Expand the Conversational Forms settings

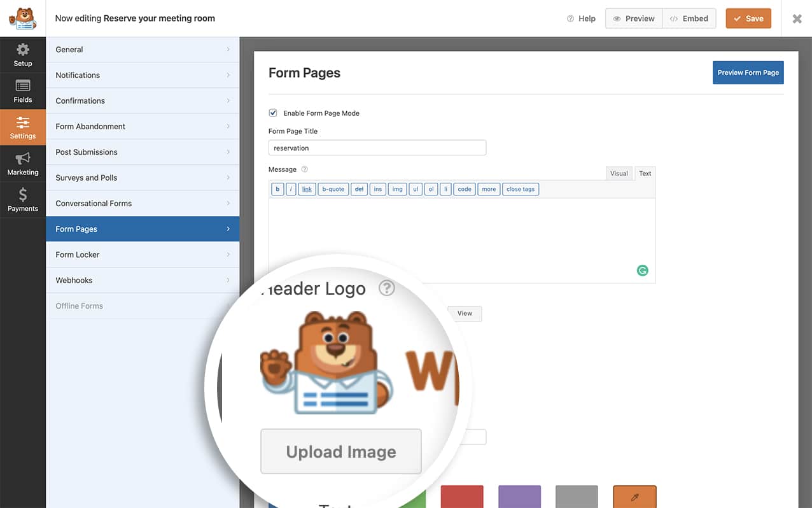tap(142, 203)
